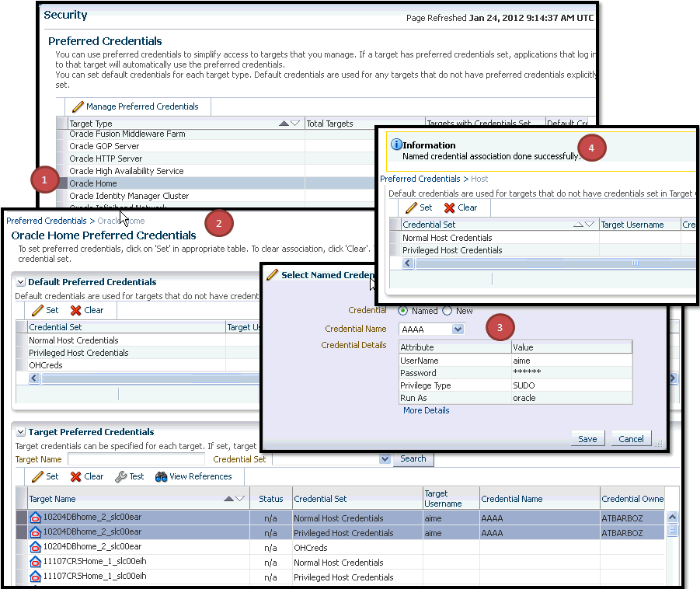Click Cancel in Select Named Credential dialog
700x589 pixels.
pyautogui.click(x=632, y=439)
